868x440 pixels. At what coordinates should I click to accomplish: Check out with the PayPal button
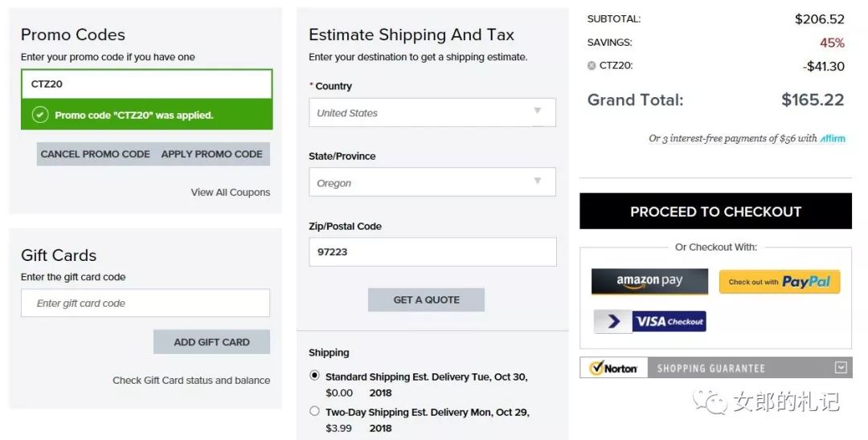[779, 282]
